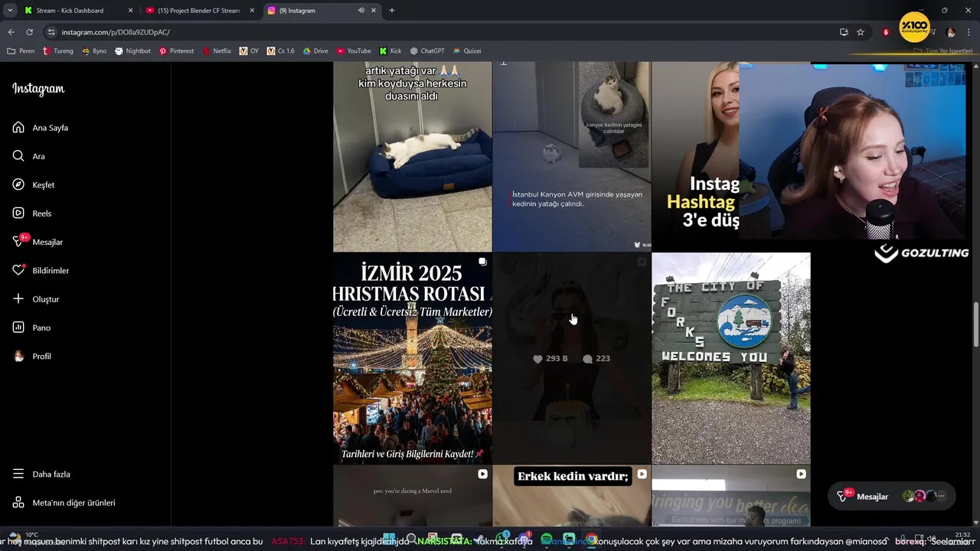980x551 pixels.
Task: Open the cat in blue bed post
Action: pos(412,157)
